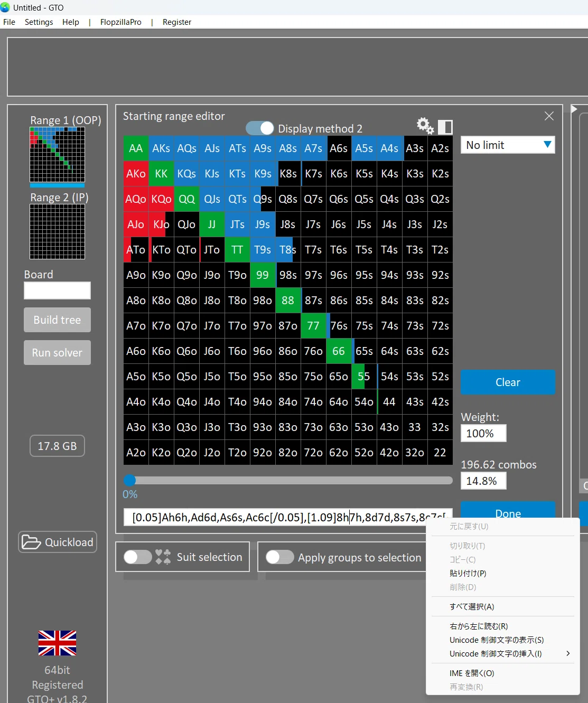Image resolution: width=588 pixels, height=703 pixels.
Task: Expand the No limit dropdown
Action: pyautogui.click(x=508, y=145)
